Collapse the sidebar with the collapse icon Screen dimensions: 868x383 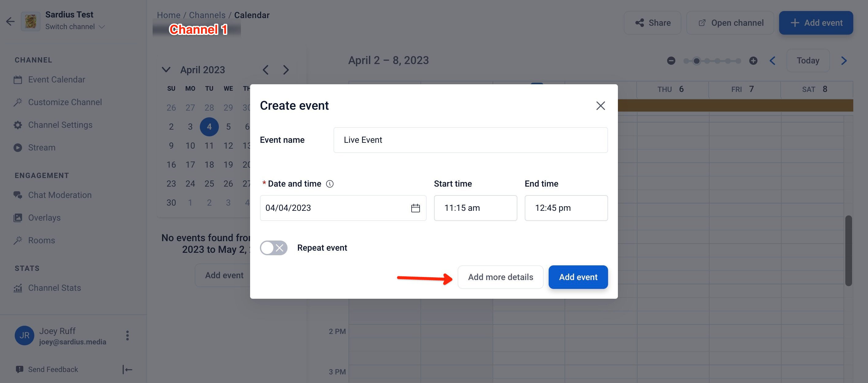coord(128,370)
